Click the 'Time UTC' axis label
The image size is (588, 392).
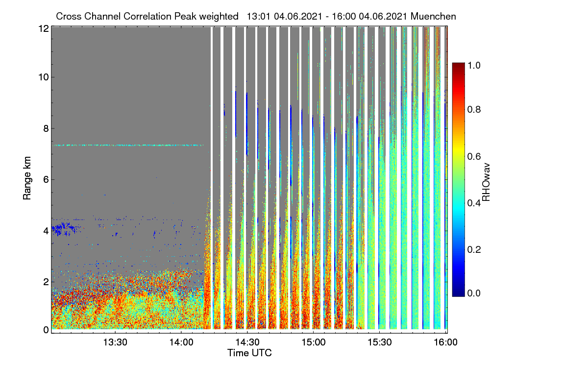249,353
